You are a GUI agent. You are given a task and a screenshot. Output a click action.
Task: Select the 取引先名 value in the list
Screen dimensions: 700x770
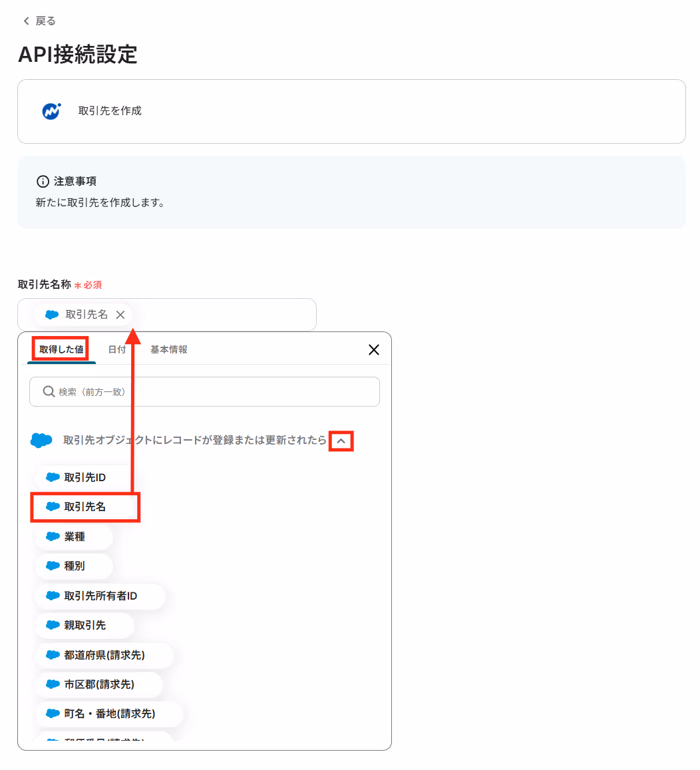coord(85,506)
